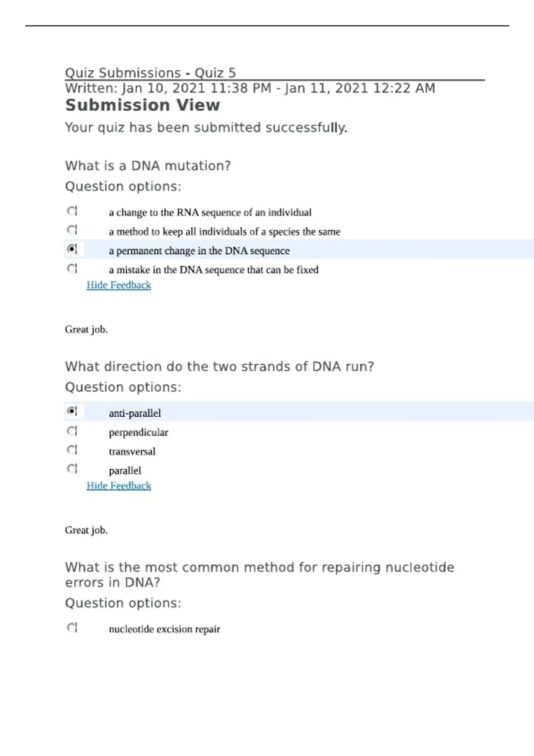Select radio 'a change to the RNA sequence'

[72, 211]
